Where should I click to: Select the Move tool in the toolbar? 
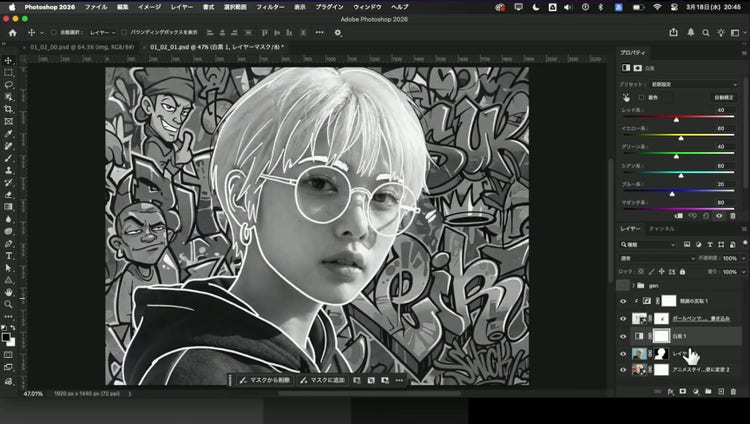pyautogui.click(x=9, y=60)
